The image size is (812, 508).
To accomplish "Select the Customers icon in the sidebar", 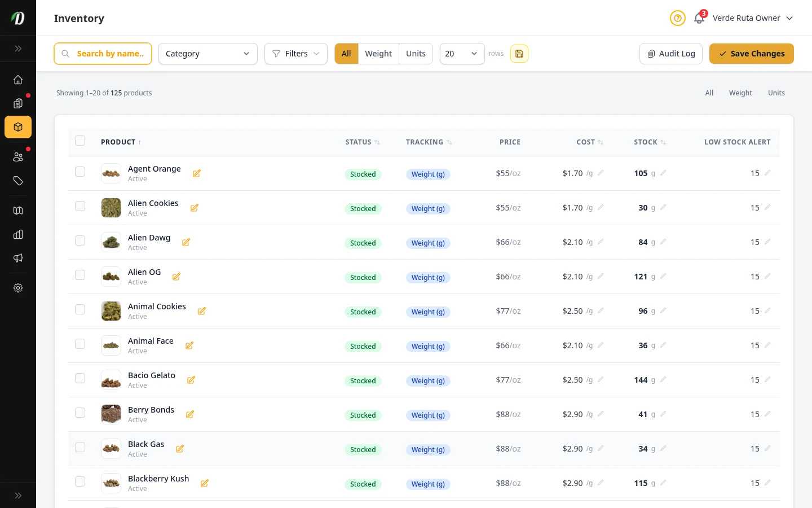I will click(x=18, y=156).
